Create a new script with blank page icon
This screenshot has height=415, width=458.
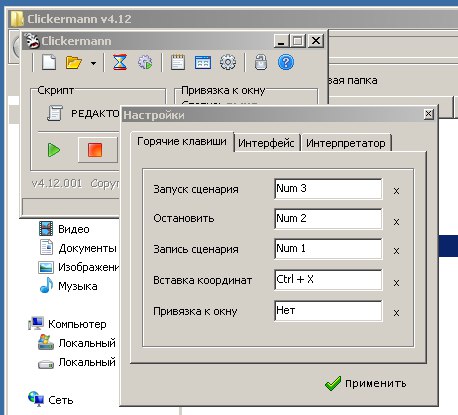49,62
